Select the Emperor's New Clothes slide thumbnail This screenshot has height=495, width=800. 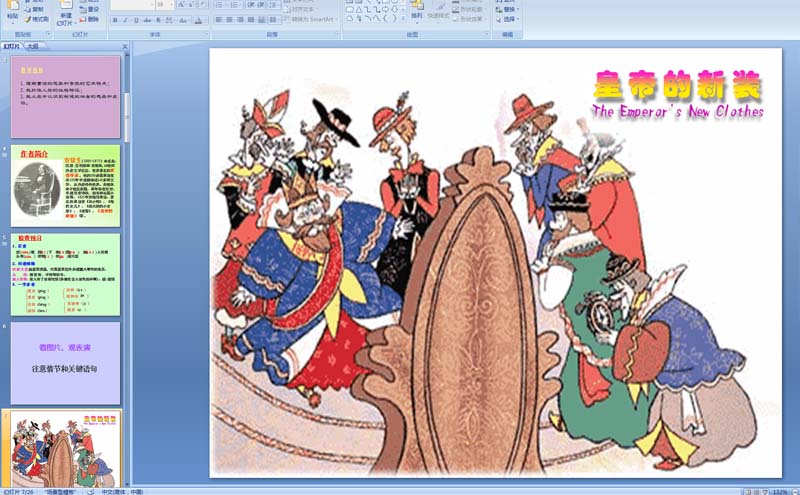66,449
